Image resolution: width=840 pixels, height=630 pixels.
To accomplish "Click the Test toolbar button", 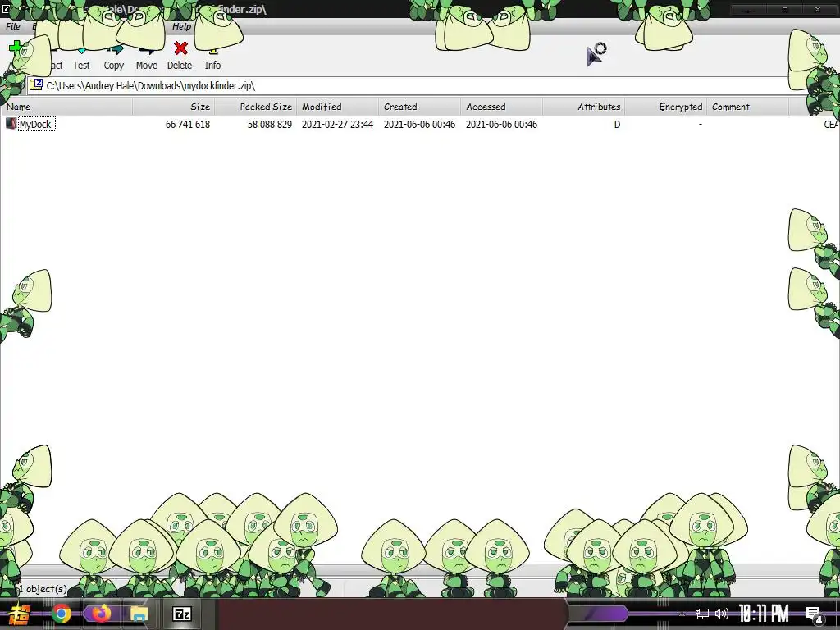I will coord(81,57).
